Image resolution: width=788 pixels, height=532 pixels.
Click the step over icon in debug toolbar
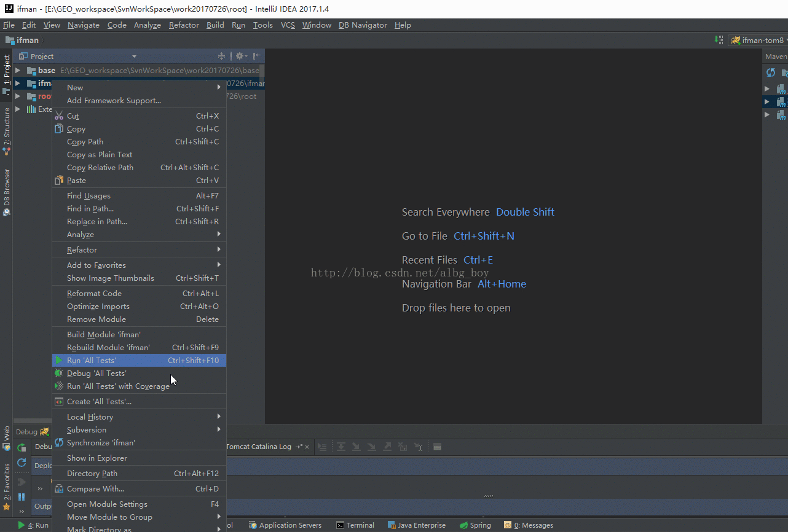(x=340, y=447)
